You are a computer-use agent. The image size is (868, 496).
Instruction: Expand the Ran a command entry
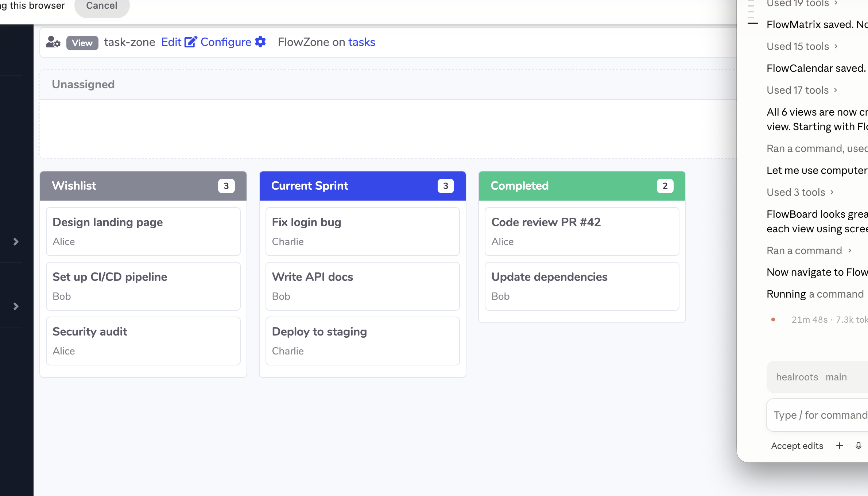809,251
